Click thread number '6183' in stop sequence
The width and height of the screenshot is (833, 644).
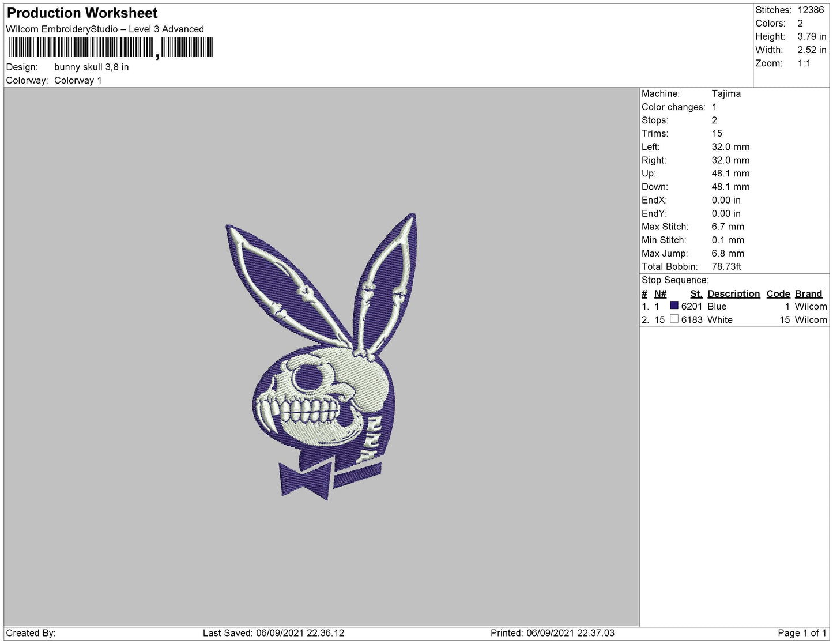[x=692, y=319]
